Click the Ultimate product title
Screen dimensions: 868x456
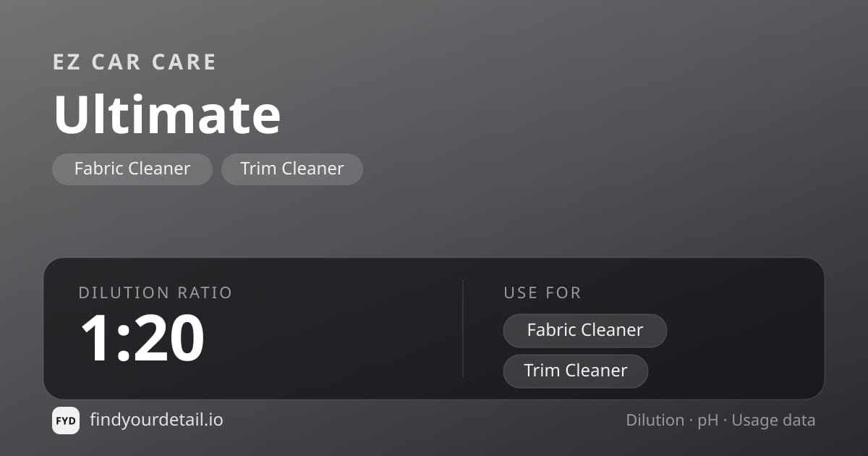[167, 114]
